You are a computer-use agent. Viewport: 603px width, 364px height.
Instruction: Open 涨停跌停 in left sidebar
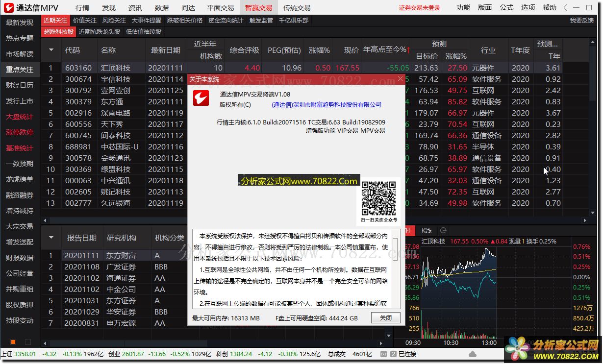click(20, 132)
